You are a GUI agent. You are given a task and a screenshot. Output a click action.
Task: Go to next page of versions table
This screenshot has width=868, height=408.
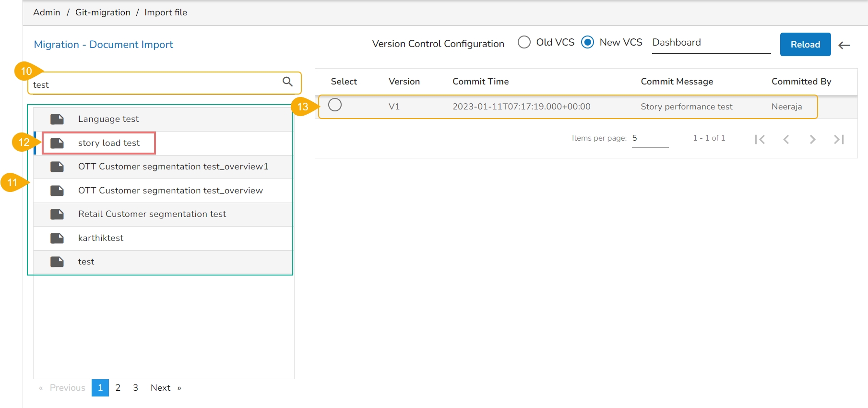point(812,139)
